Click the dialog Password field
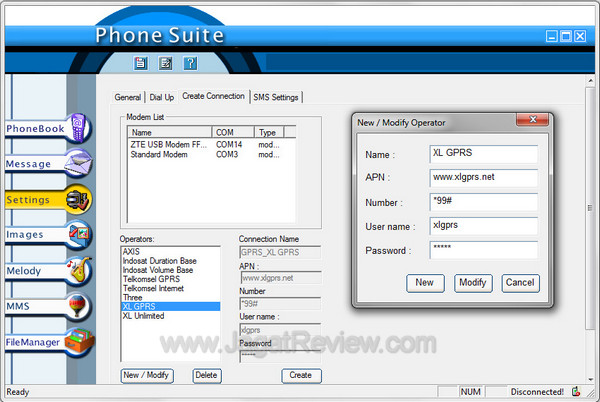This screenshot has height=402, width=600. coord(484,250)
